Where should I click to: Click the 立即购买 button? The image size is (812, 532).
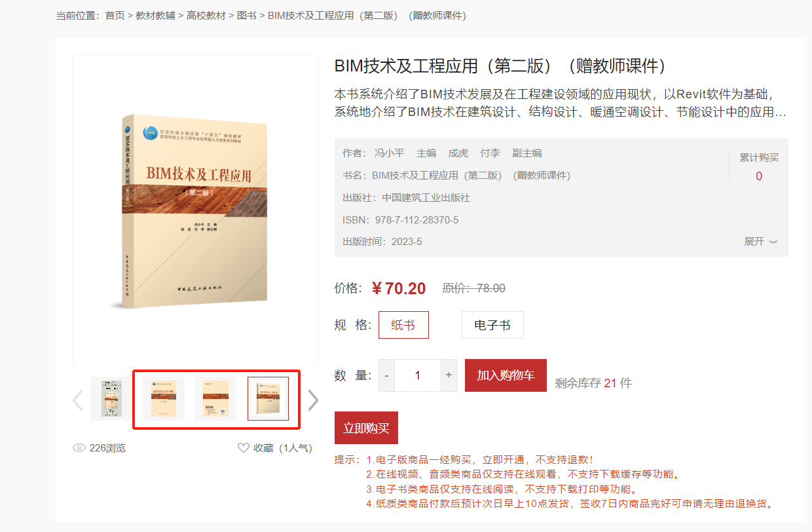click(x=366, y=428)
